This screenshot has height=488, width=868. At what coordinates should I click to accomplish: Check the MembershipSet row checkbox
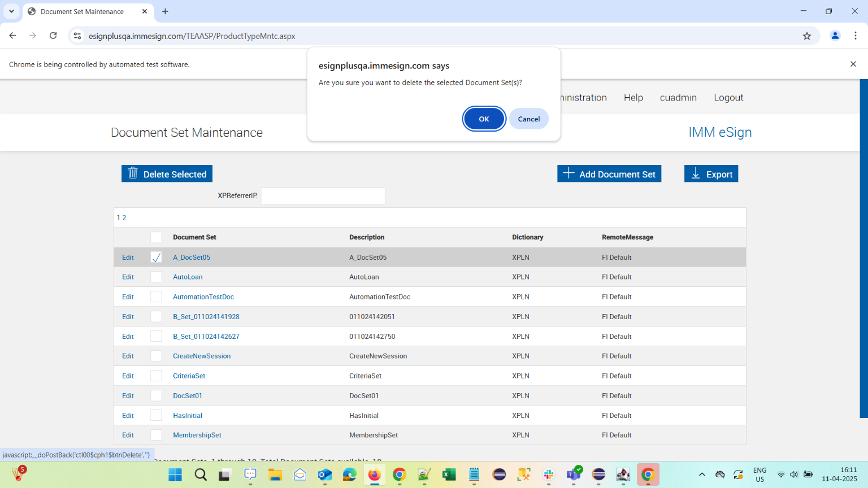coord(156,435)
